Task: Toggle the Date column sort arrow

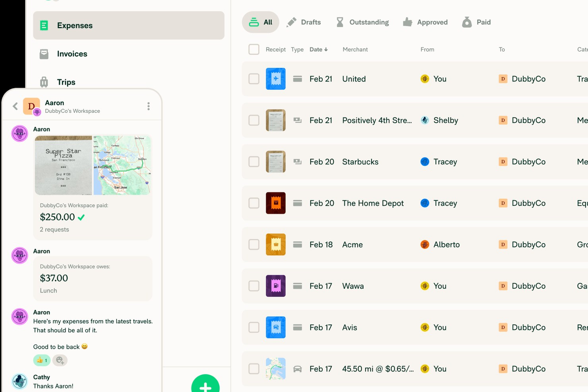Action: (x=326, y=49)
